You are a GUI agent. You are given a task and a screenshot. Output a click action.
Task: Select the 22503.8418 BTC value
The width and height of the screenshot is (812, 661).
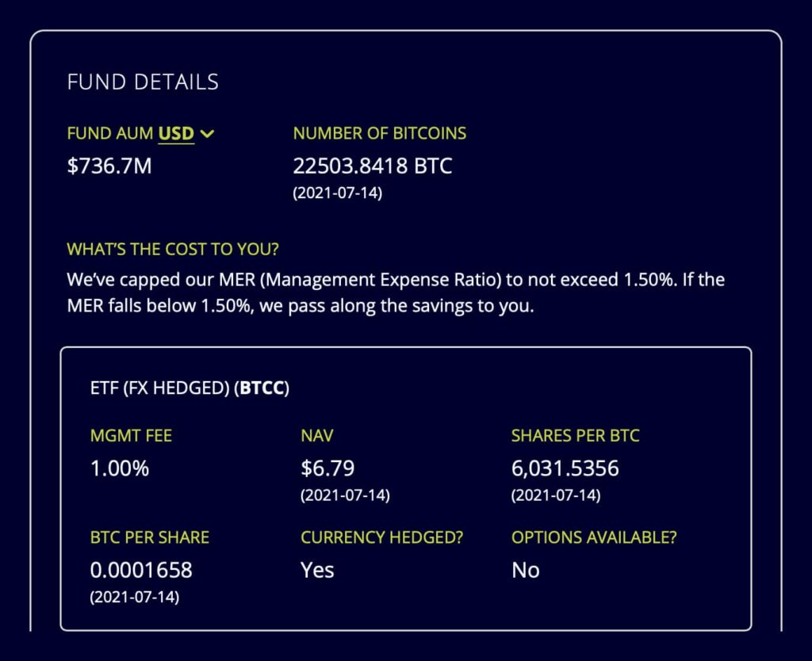[373, 166]
